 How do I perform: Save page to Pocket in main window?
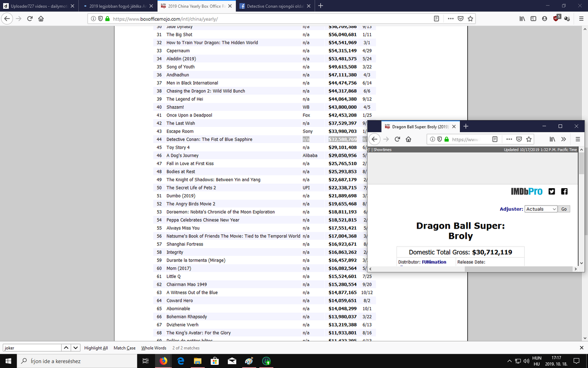(460, 19)
